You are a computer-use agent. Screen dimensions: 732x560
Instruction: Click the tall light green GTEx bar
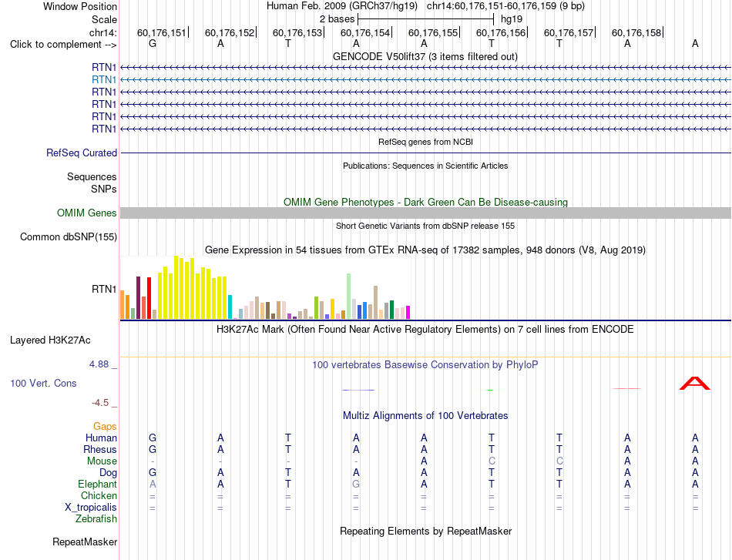pos(349,297)
